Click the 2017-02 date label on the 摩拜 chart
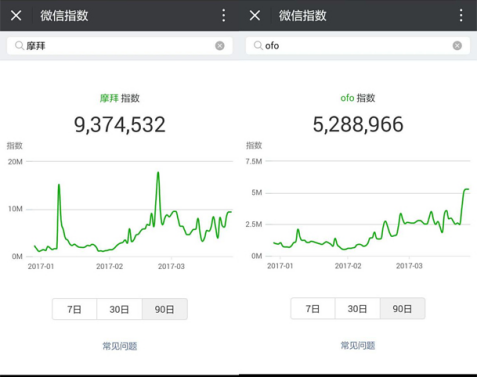 coord(109,266)
